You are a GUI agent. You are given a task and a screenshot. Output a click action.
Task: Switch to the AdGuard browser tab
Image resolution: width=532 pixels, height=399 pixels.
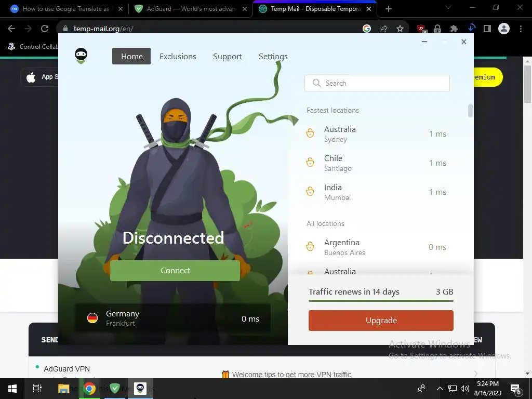point(190,9)
